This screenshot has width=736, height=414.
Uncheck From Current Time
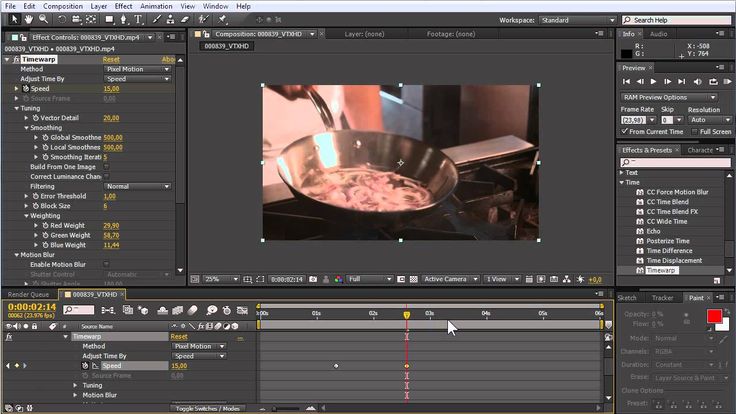click(625, 132)
